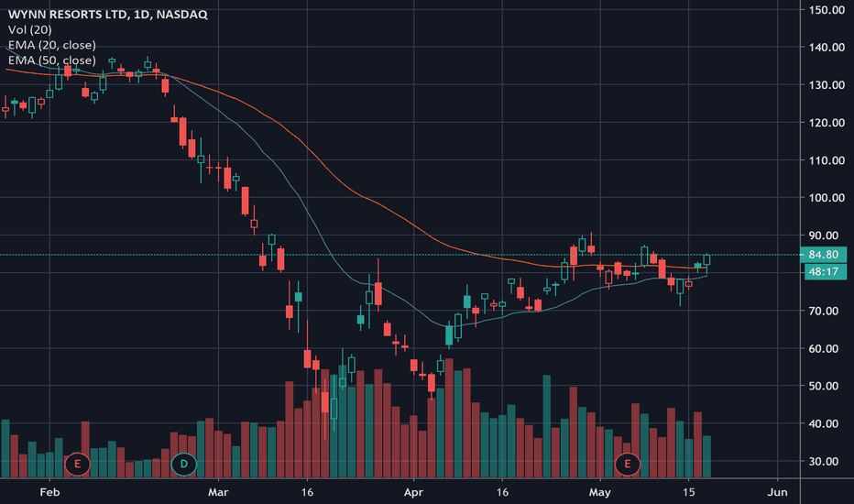Click the 130.00 price axis label
Screen dimensions: 854x504
(x=827, y=85)
